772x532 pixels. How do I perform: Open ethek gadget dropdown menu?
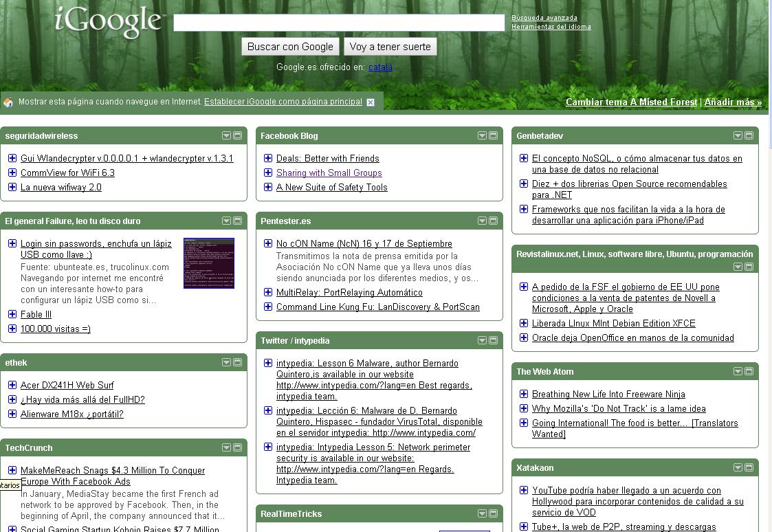(x=226, y=362)
